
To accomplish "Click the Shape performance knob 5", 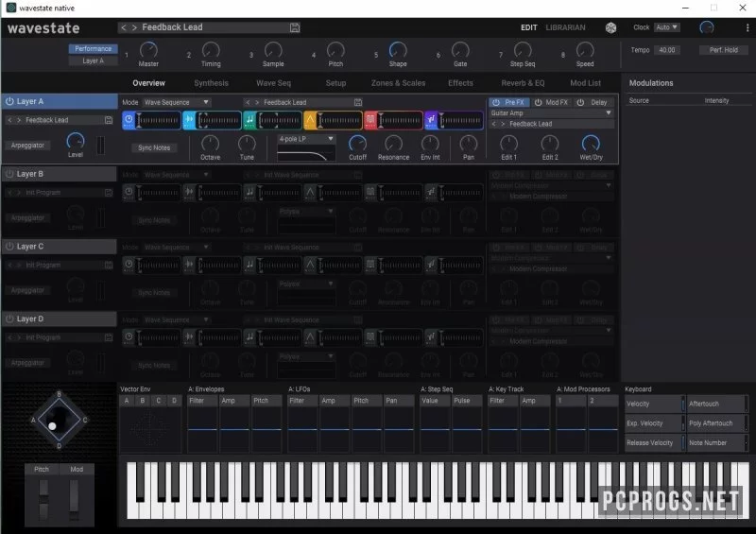I will [398, 50].
